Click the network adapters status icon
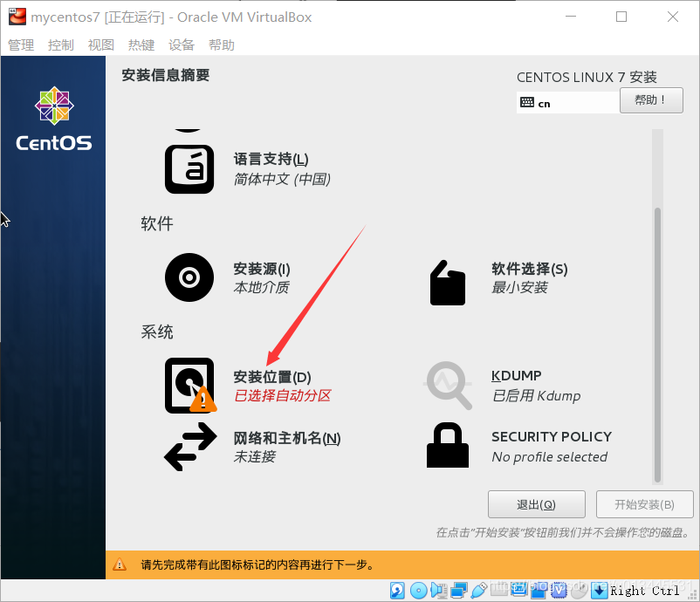The image size is (700, 602). (459, 591)
